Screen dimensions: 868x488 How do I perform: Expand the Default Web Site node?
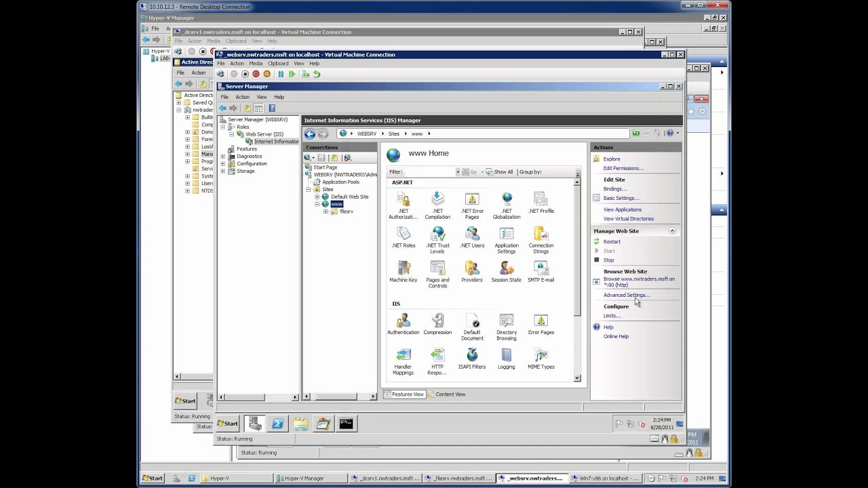317,197
